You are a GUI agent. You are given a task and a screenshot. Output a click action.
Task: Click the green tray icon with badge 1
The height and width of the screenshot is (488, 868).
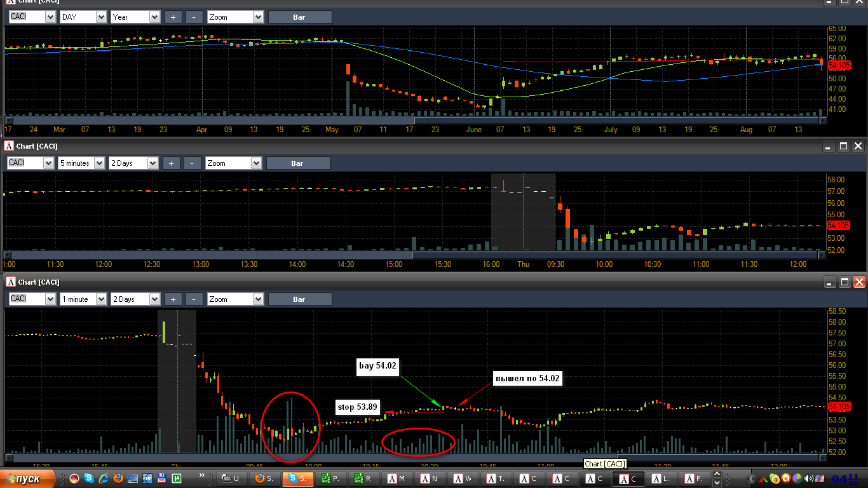point(774,478)
